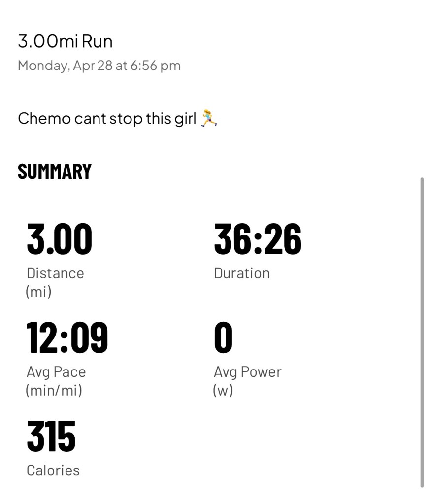
Task: Select the 36:26 duration value
Action: coord(258,239)
